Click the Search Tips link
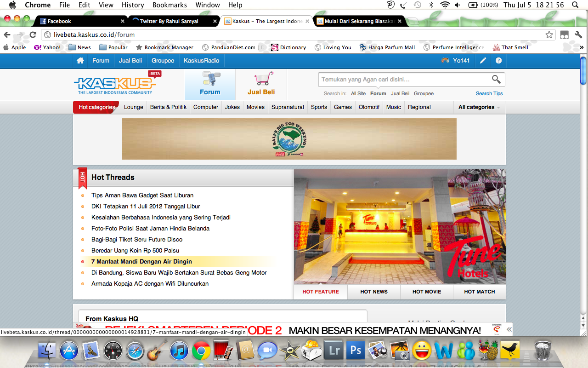588x368 pixels. (x=489, y=93)
